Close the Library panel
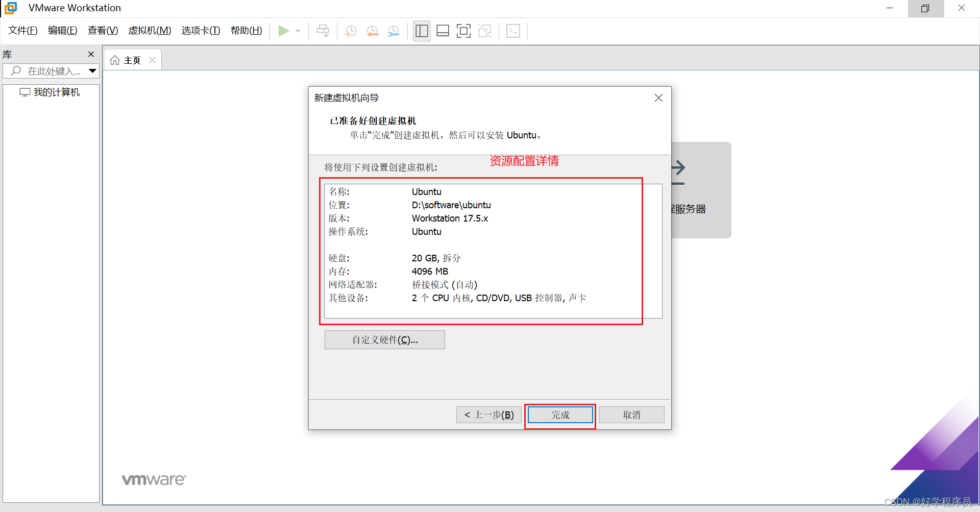Viewport: 980px width, 512px height. click(x=91, y=54)
